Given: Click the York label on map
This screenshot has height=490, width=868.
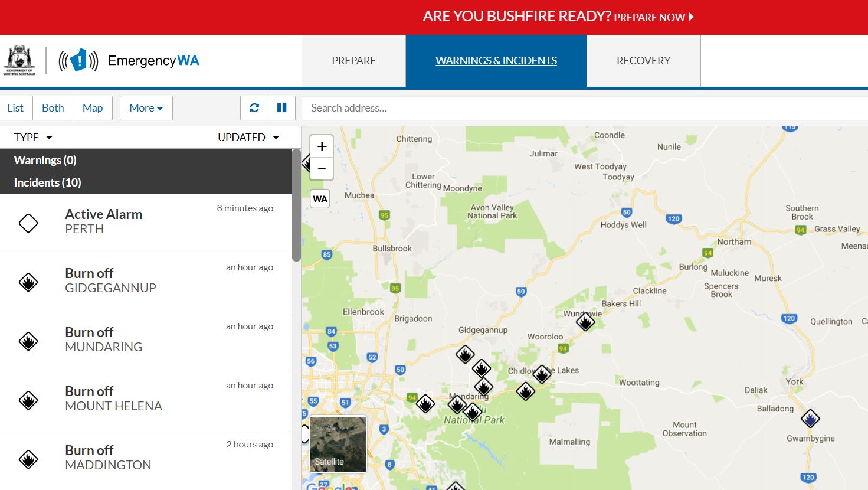Looking at the screenshot, I should pyautogui.click(x=794, y=381).
